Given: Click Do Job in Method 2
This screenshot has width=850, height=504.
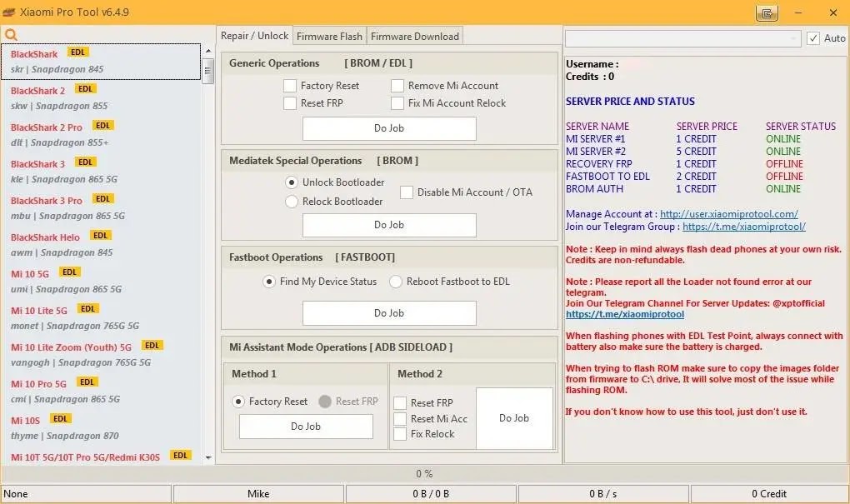Looking at the screenshot, I should pos(514,418).
